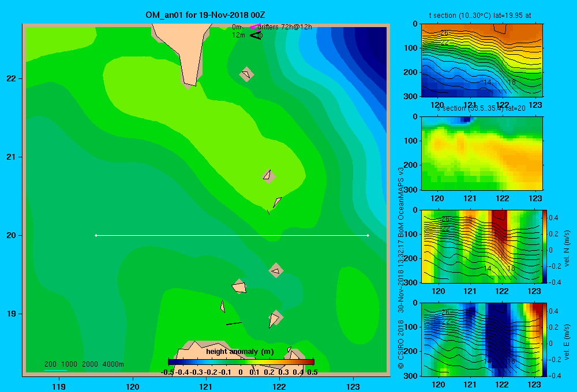
Task: Open the salinity section panel
Action: click(x=482, y=153)
